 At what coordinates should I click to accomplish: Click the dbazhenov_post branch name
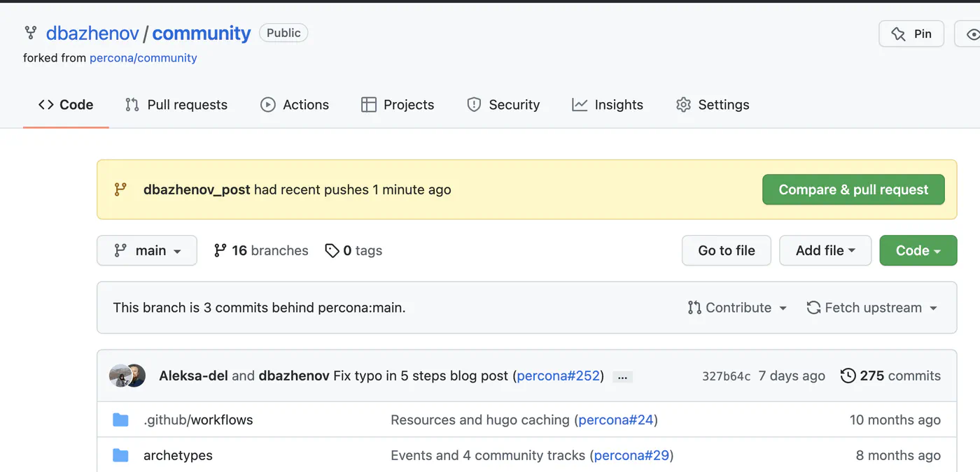point(197,189)
